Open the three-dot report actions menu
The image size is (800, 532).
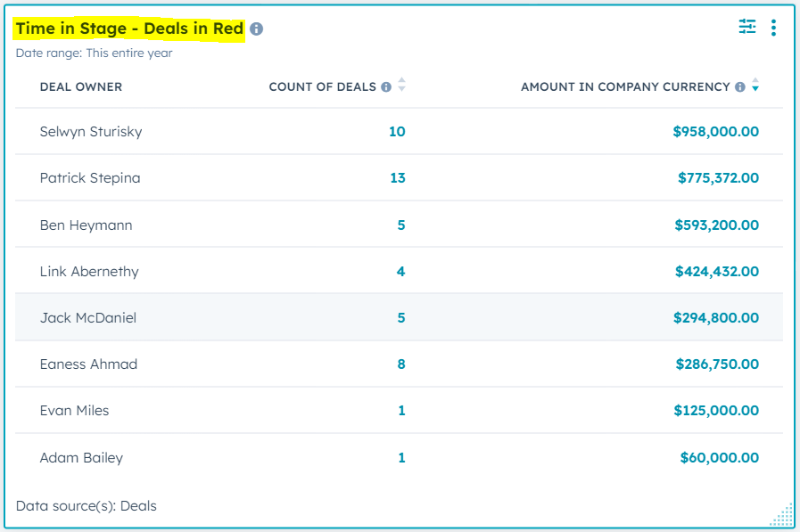click(x=773, y=28)
